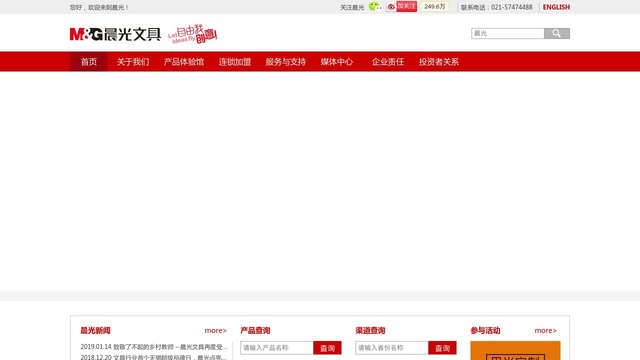The height and width of the screenshot is (360, 640).
Task: Click 查询 button for 渠道查询
Action: [442, 348]
